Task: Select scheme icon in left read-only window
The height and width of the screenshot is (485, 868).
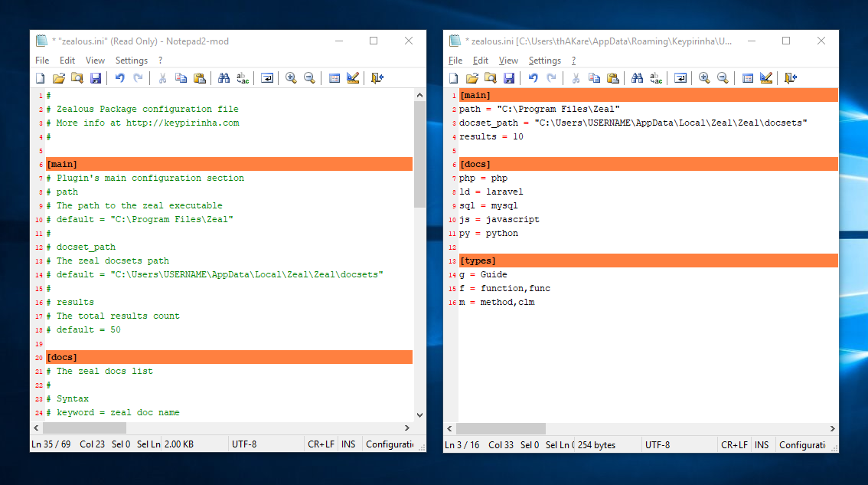Action: [334, 78]
